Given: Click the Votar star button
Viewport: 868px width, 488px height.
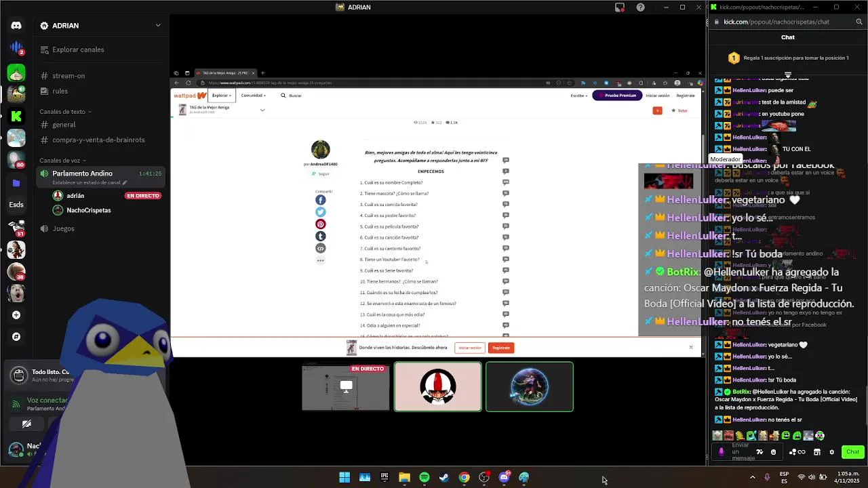Looking at the screenshot, I should coord(679,110).
